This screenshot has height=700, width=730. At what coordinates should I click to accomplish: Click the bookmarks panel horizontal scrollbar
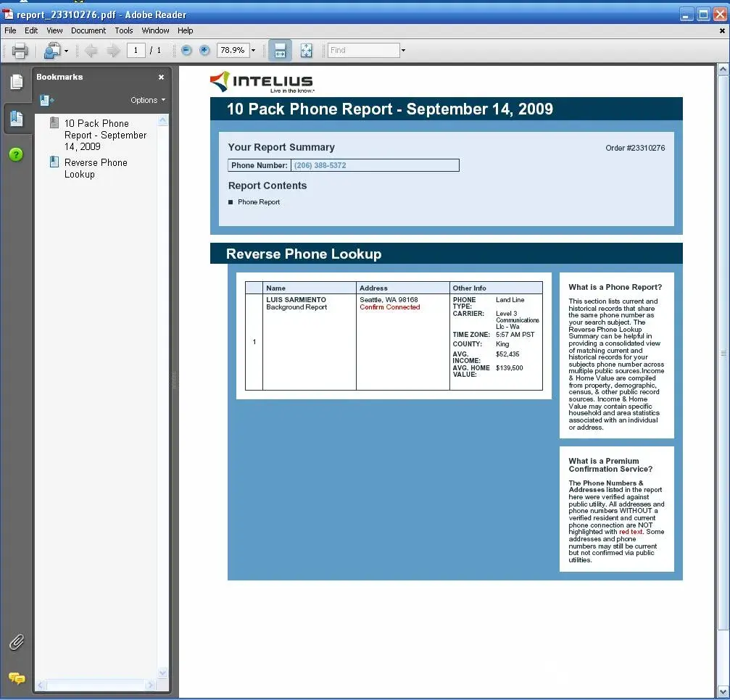tap(96, 685)
